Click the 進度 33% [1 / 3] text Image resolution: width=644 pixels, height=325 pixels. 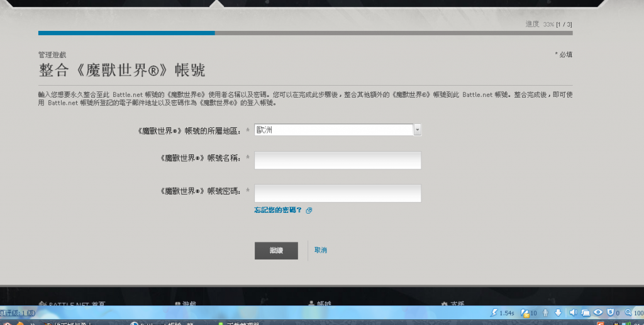548,25
